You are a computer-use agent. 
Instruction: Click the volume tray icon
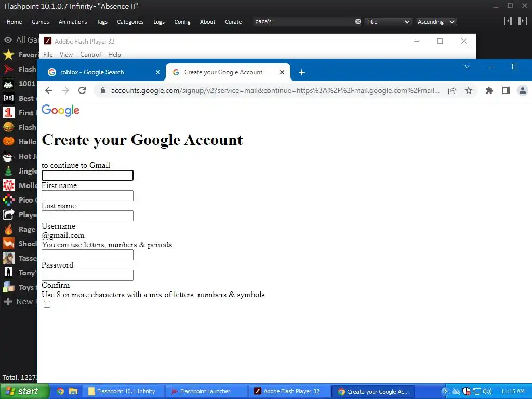coord(487,391)
